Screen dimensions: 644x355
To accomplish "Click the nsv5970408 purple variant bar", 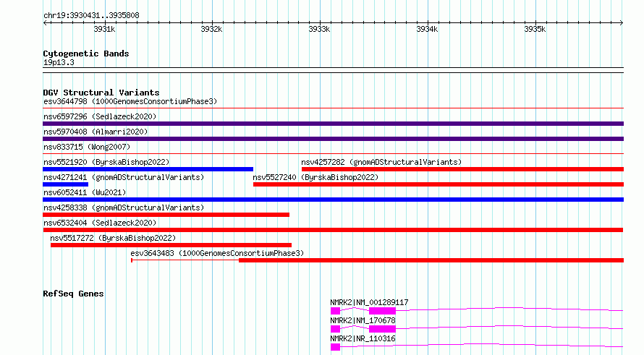I will pyautogui.click(x=333, y=139).
